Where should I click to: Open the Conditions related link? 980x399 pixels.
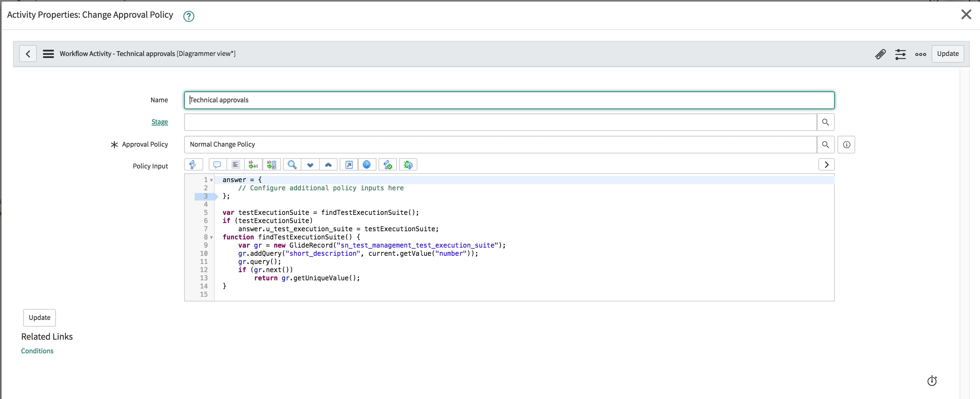37,351
